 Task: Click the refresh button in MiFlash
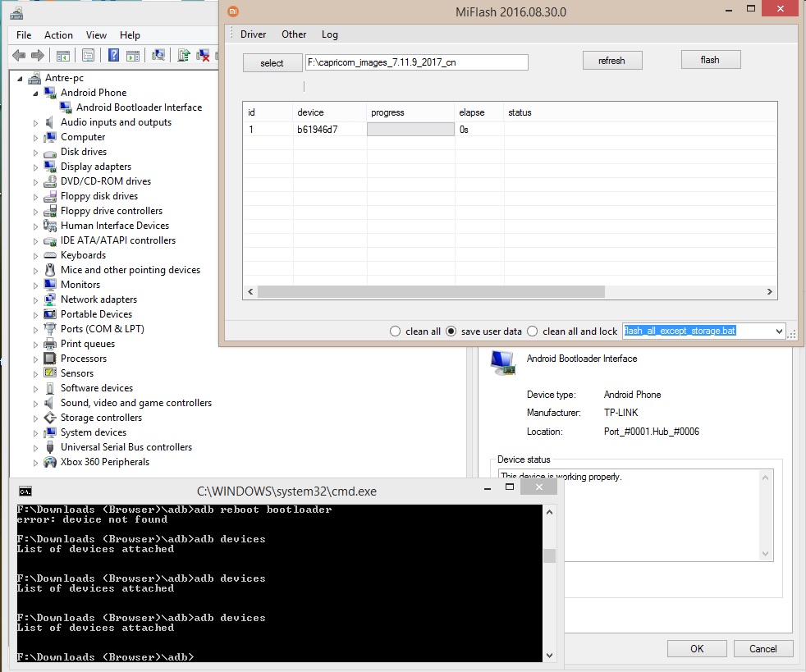611,61
